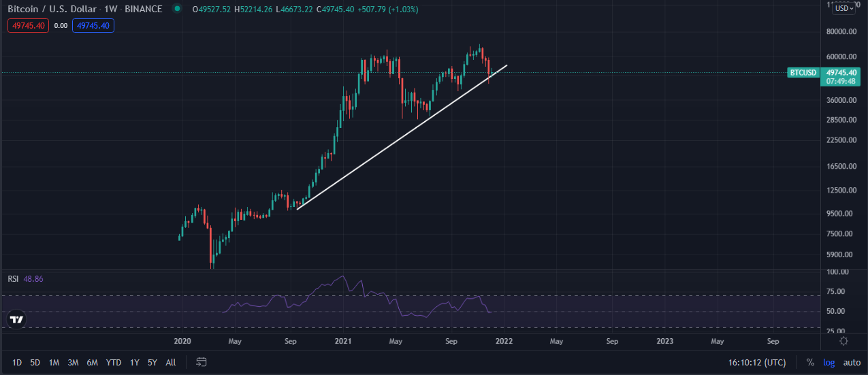
Task: Click the 16500.00 price axis label
Action: tap(841, 167)
